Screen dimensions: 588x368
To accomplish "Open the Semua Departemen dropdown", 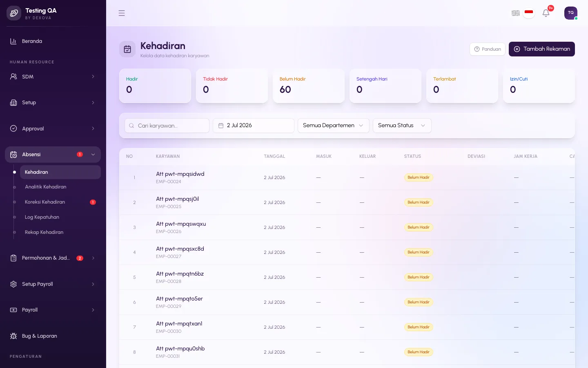I will click(x=333, y=126).
